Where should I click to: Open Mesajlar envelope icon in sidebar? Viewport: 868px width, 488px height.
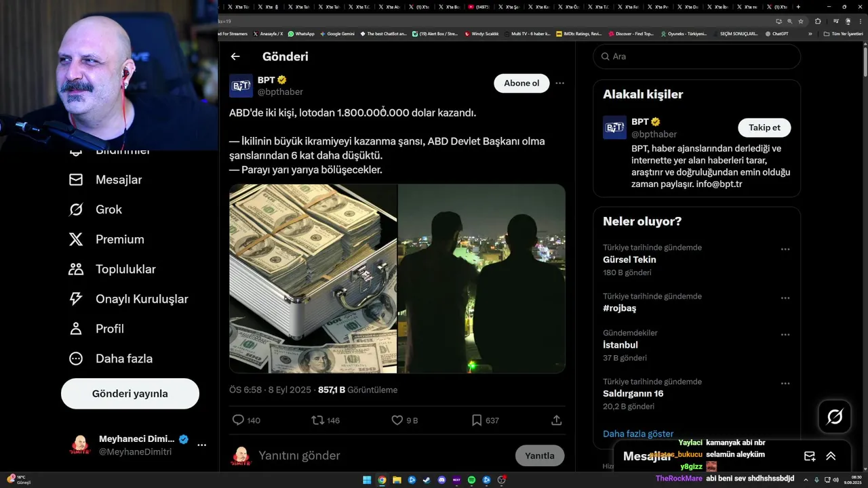coord(76,180)
